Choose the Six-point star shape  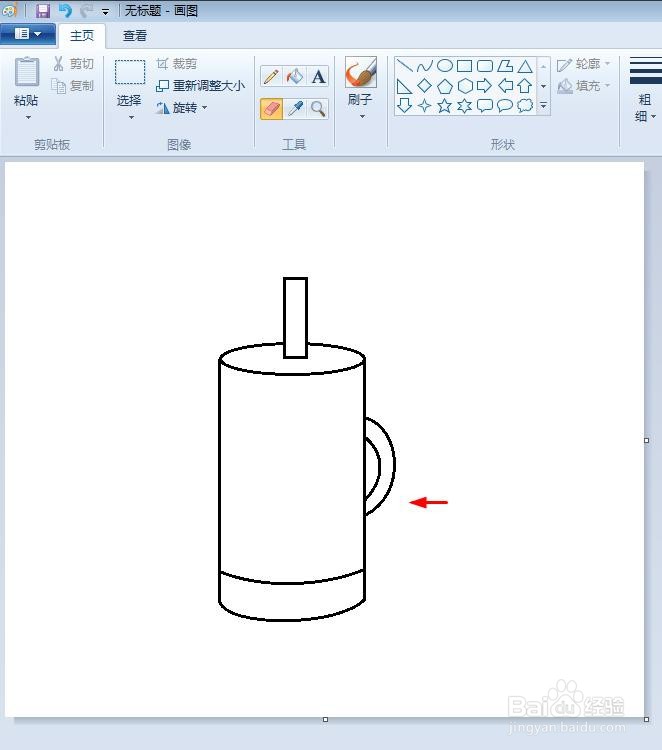tap(464, 106)
